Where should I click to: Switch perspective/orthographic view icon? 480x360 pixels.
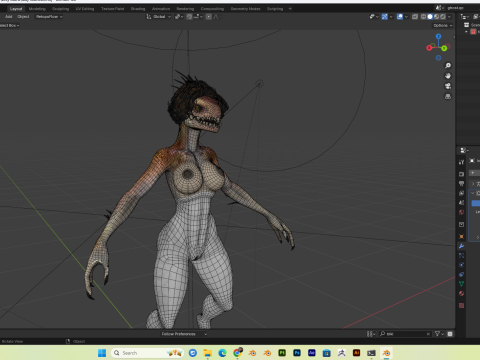[x=448, y=96]
